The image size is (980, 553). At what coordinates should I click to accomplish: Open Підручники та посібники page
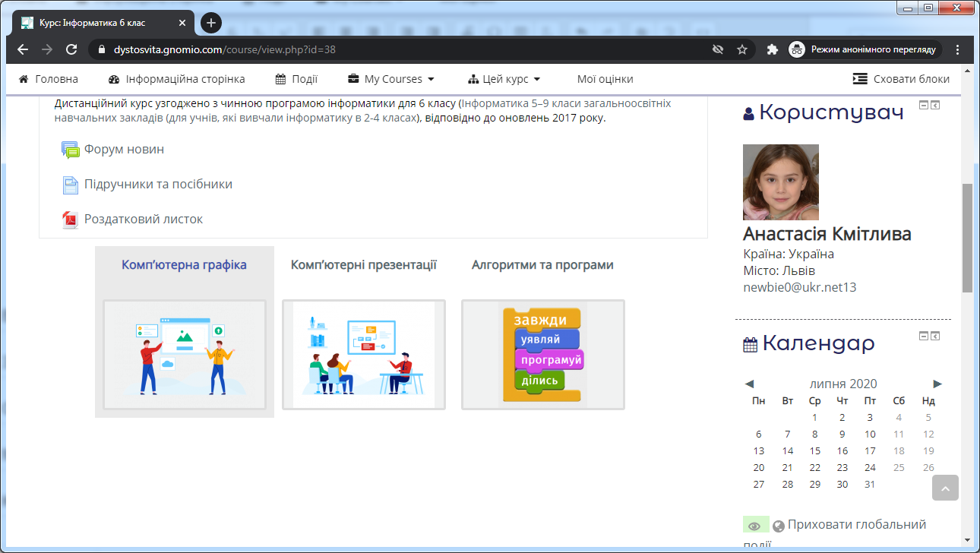(x=158, y=184)
